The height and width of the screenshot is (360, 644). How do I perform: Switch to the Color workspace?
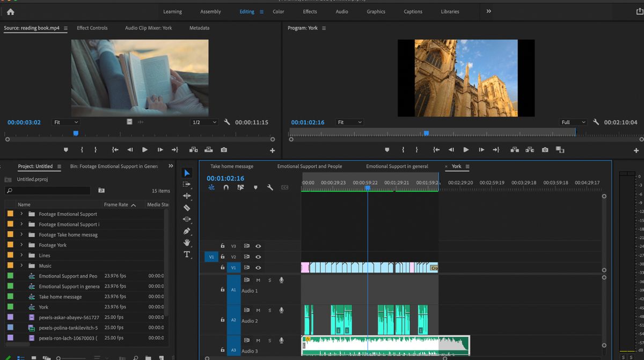(x=278, y=12)
